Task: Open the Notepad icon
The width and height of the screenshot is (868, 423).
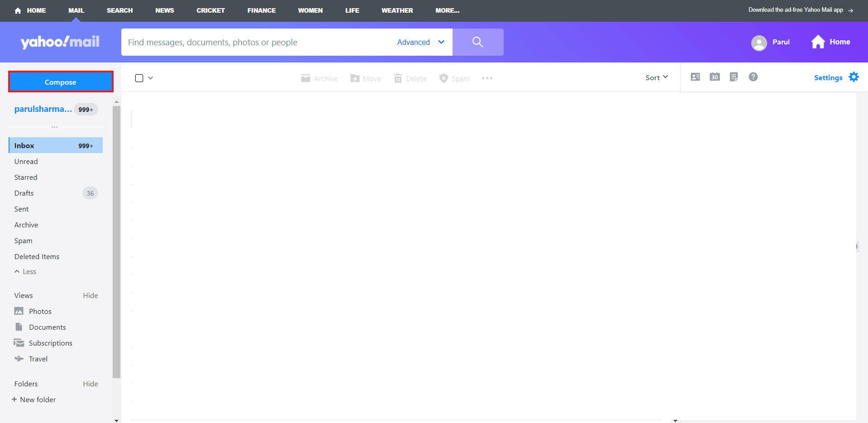Action: (x=734, y=77)
